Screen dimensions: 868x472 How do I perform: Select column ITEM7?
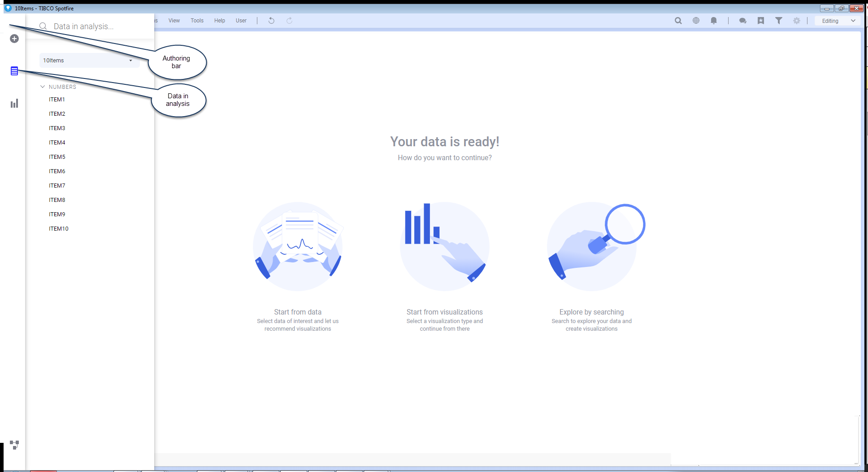57,186
